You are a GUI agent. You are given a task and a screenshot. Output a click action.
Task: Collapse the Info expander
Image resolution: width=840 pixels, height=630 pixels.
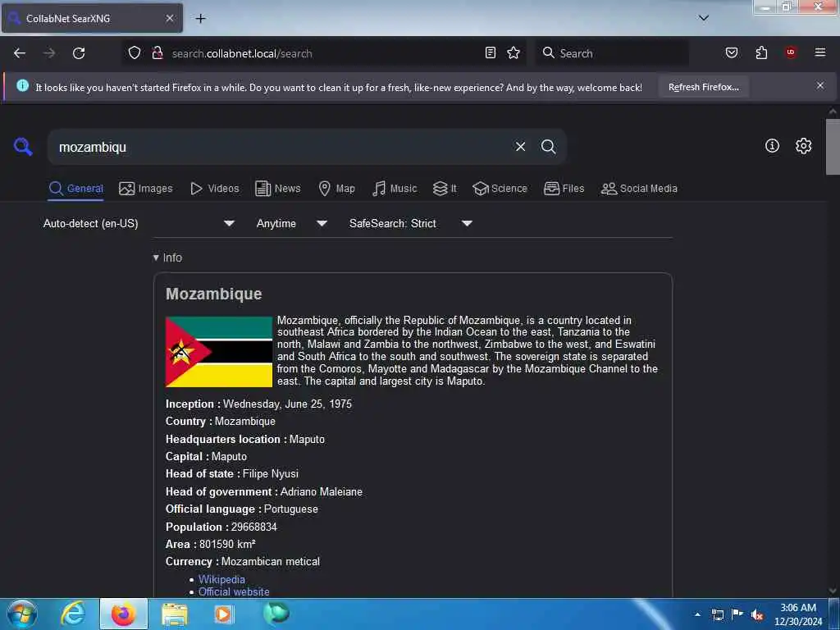[x=167, y=258]
